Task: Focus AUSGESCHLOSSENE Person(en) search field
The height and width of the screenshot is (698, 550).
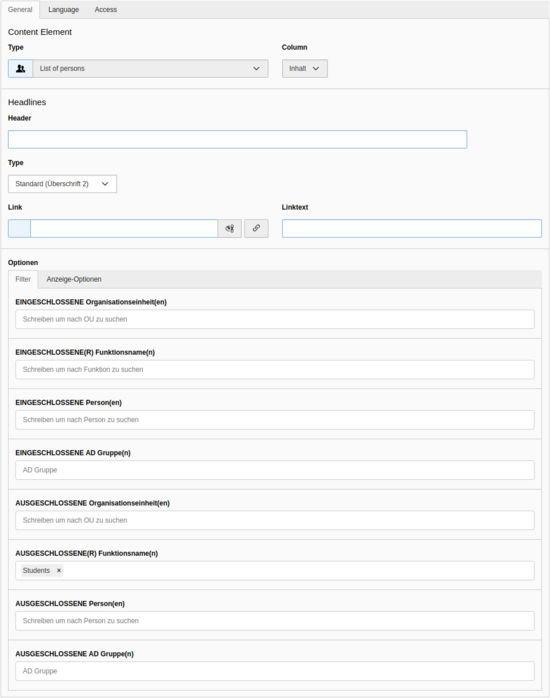Action: click(x=275, y=621)
